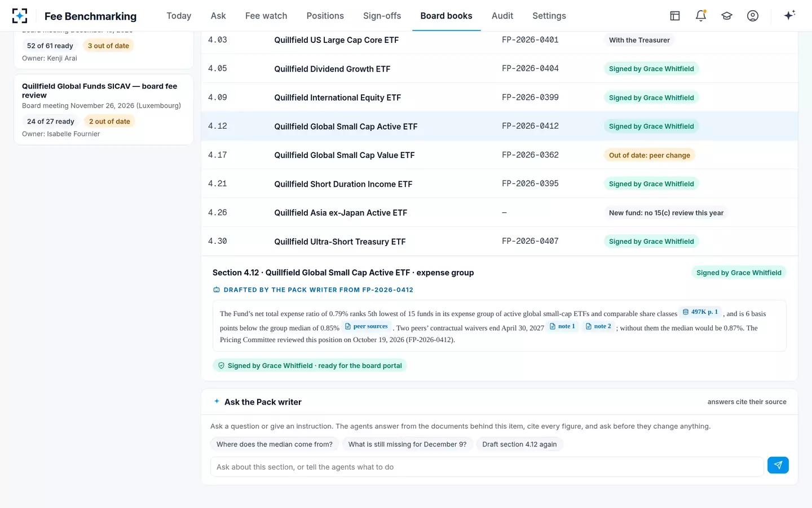Click the FP-2026-0362 reference
The width and height of the screenshot is (812, 508).
530,155
